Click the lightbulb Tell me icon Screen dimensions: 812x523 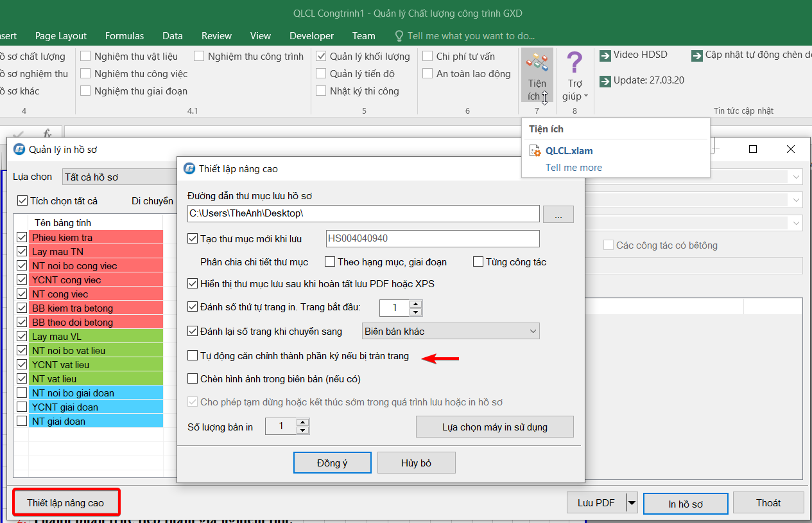[x=399, y=36]
